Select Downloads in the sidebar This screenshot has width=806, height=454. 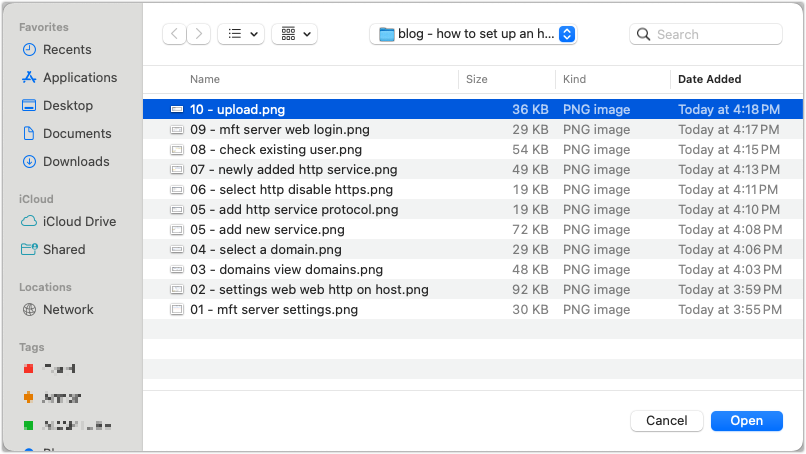[76, 161]
